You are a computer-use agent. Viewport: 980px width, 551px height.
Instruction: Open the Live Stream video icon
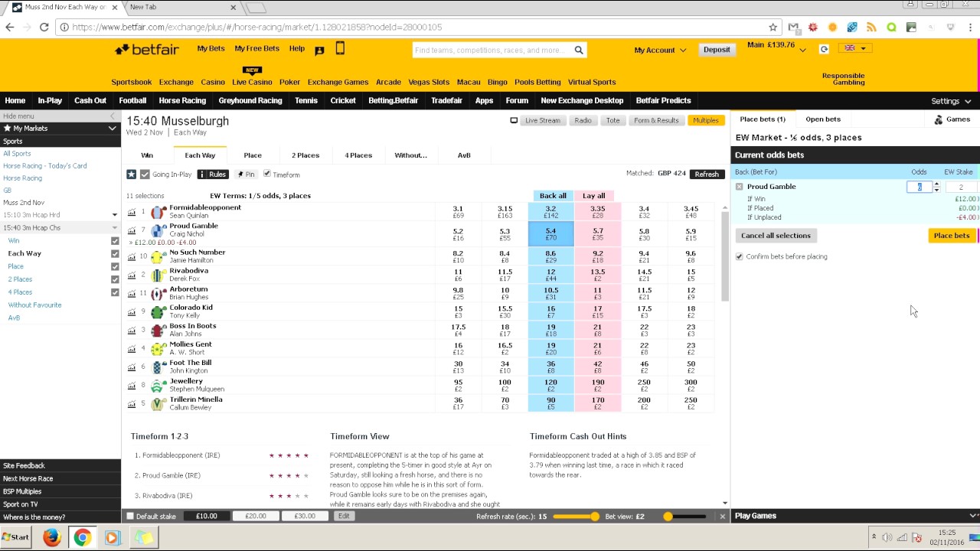(x=514, y=120)
